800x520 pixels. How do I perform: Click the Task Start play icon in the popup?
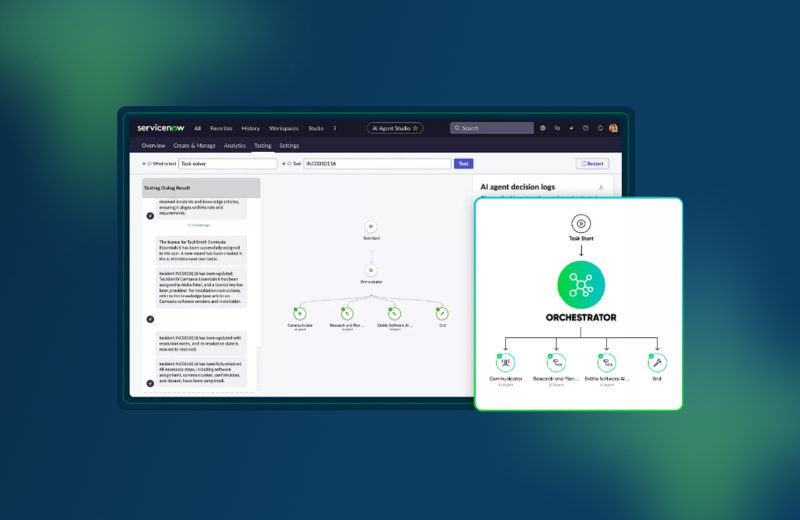pyautogui.click(x=579, y=224)
